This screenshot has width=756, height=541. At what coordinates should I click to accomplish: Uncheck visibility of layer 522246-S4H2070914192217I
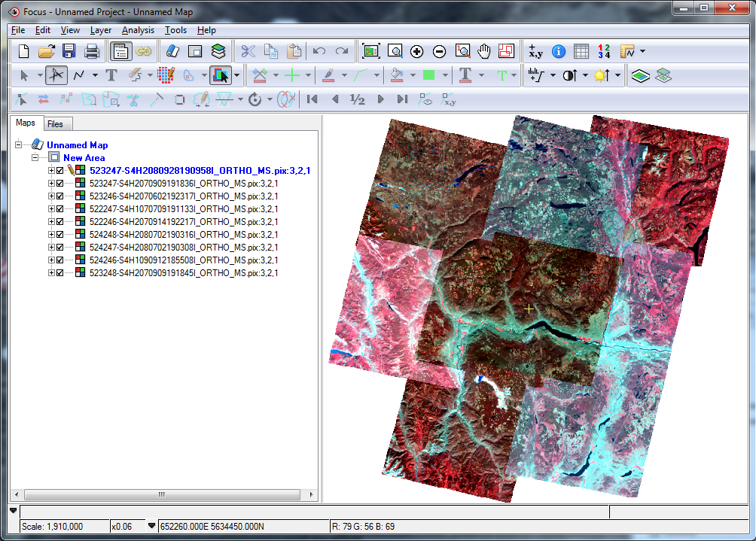59,222
